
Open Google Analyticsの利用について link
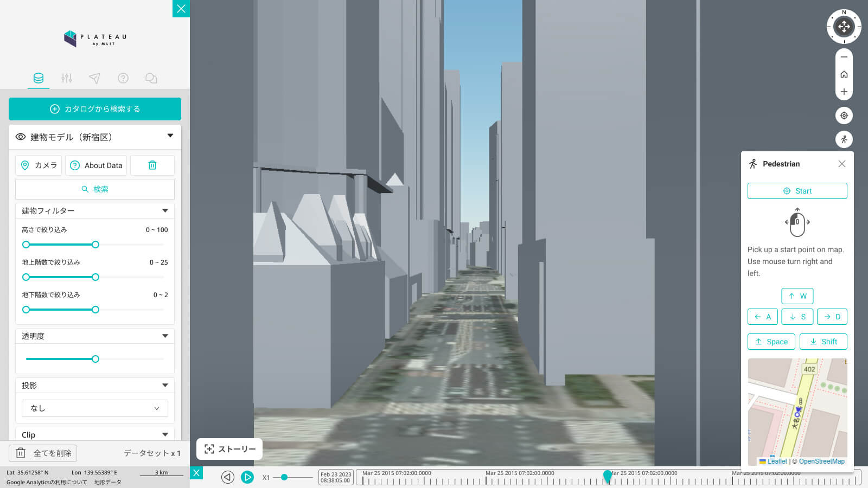(47, 482)
